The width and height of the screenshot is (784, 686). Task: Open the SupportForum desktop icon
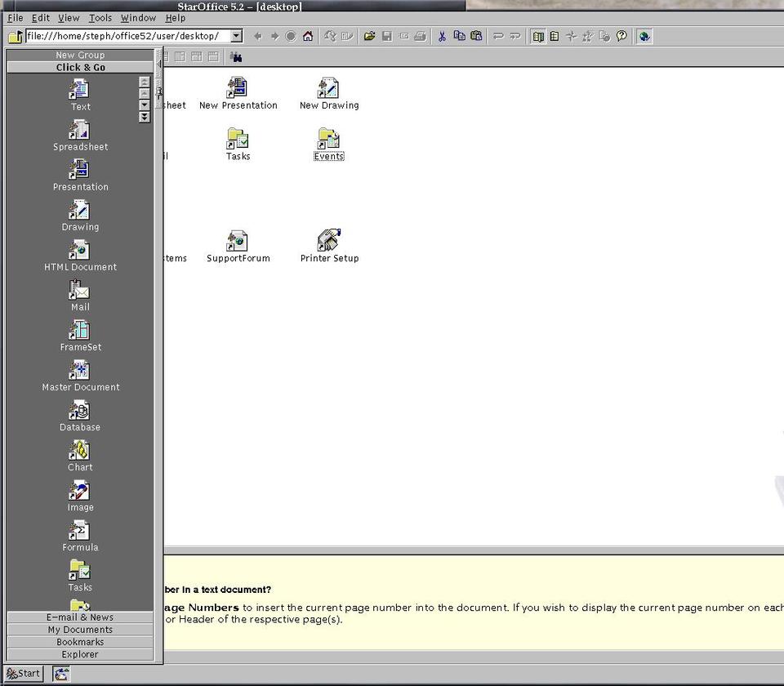238,241
